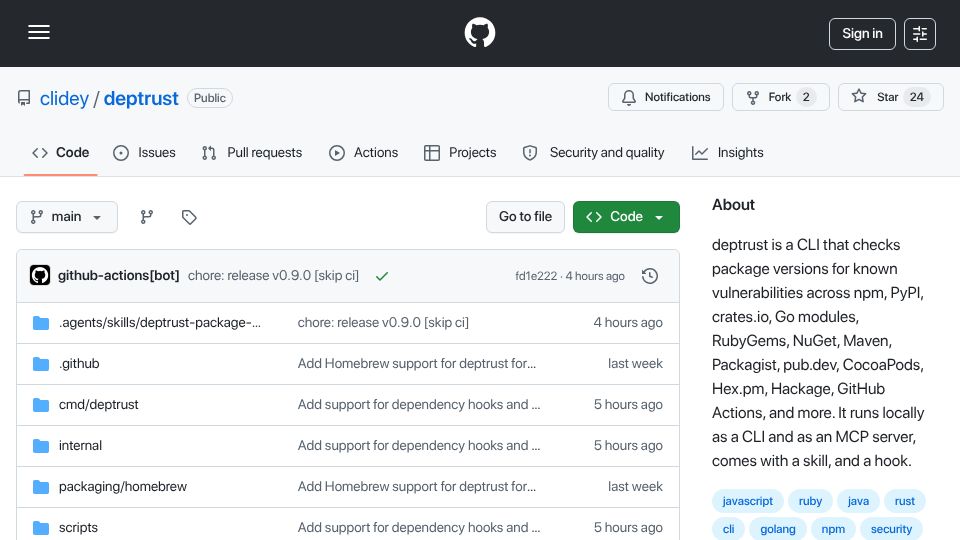View tags via the tag icon
The width and height of the screenshot is (960, 540).
coord(189,217)
